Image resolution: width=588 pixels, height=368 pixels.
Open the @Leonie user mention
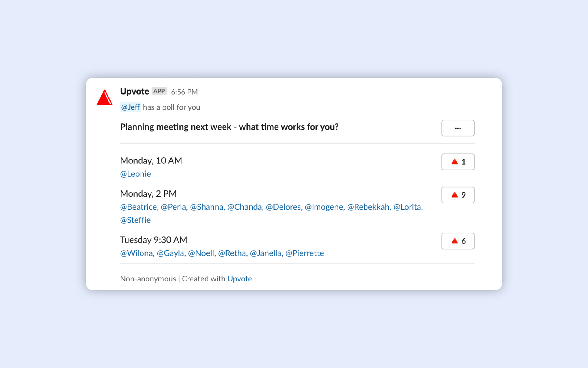135,174
